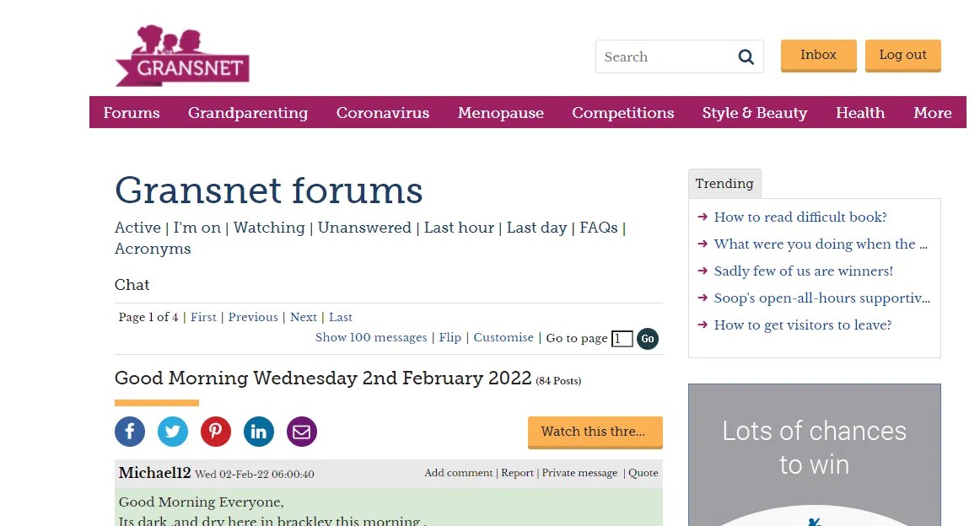Pin the thread to Pinterest

click(x=215, y=431)
